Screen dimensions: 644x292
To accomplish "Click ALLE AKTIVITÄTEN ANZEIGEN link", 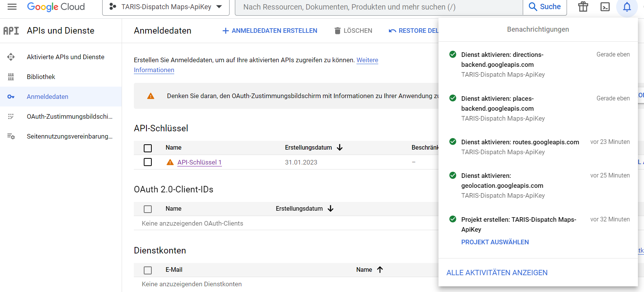I will point(497,273).
